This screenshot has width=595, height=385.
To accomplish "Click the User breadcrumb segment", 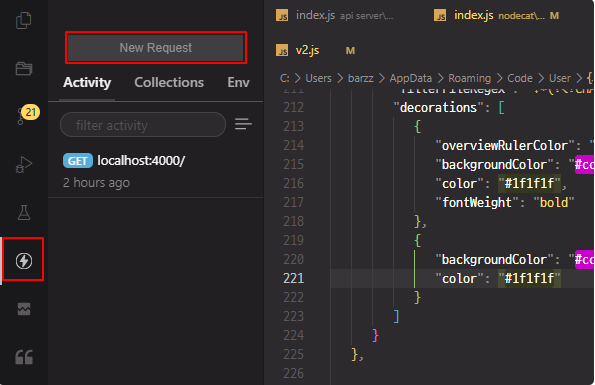I will (560, 78).
